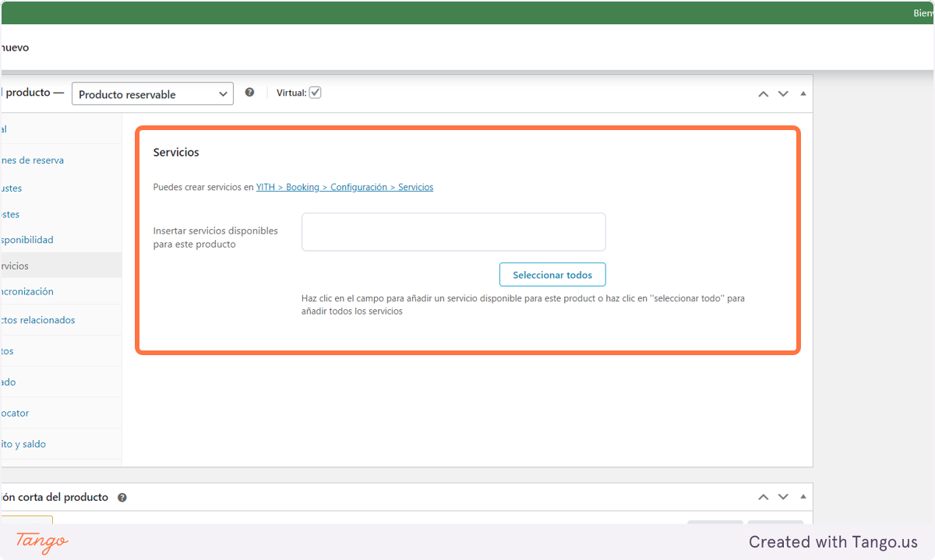The height and width of the screenshot is (560, 935).
Task: Collapse the short description panel triangle
Action: click(x=803, y=497)
